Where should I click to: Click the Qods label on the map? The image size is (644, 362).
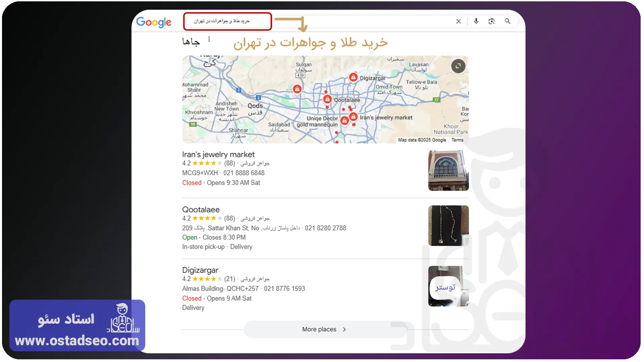click(255, 106)
